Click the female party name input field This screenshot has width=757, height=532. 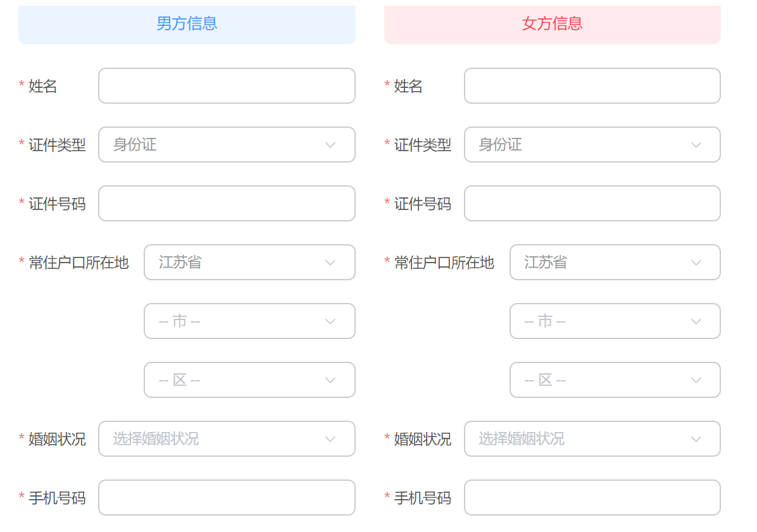[592, 86]
